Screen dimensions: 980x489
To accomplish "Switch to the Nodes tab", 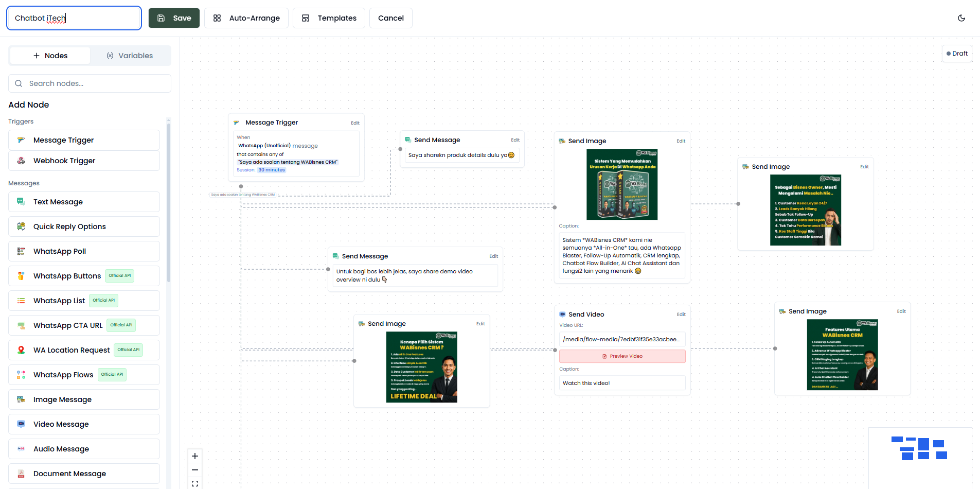I will tap(49, 56).
